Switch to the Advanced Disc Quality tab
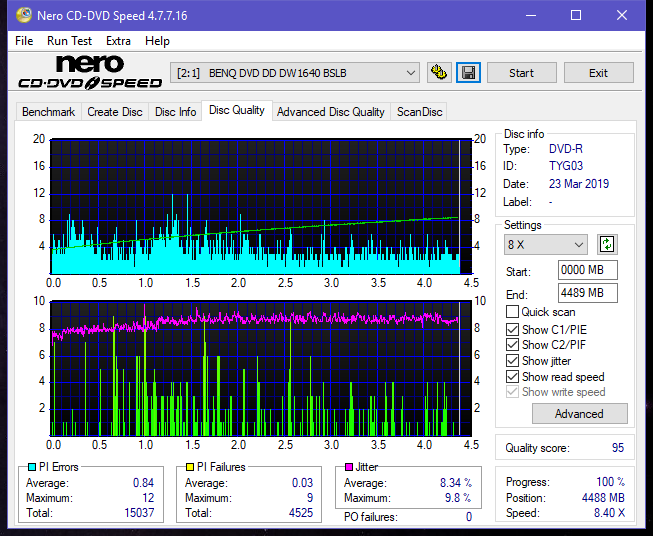The width and height of the screenshot is (653, 536). tap(331, 112)
